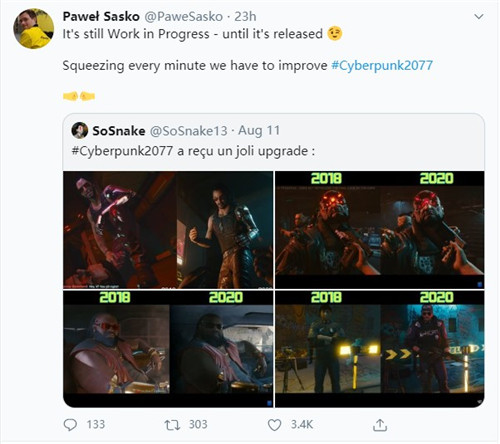The height and width of the screenshot is (444, 500).
Task: View the street guard 2018/2020 image
Action: pyautogui.click(x=380, y=349)
